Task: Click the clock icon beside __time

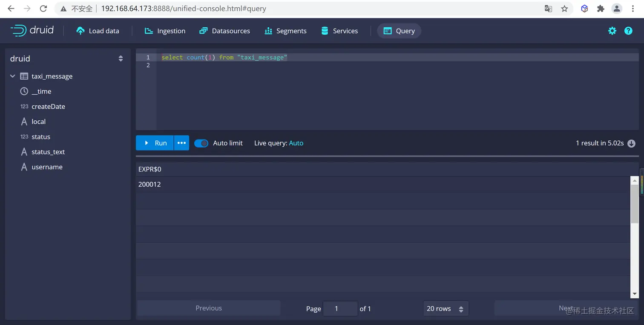Action: 24,91
